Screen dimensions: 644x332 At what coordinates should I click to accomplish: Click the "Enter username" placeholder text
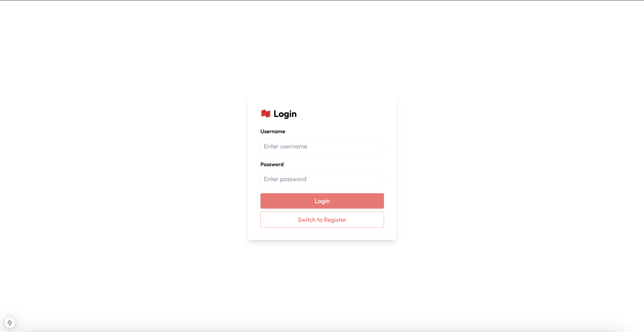coord(285,146)
